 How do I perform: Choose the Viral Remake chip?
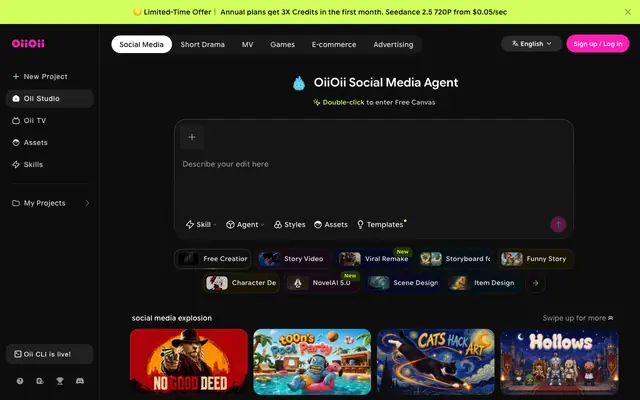(374, 259)
